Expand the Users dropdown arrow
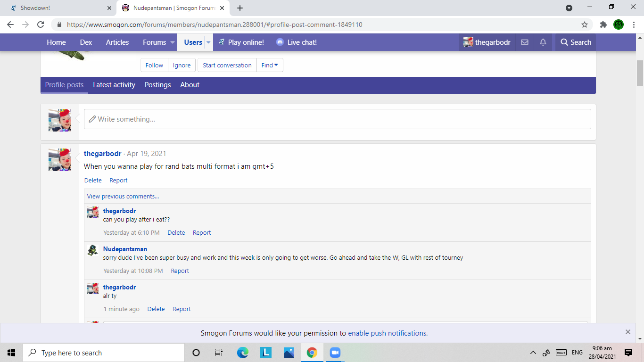This screenshot has width=644, height=362. (208, 42)
